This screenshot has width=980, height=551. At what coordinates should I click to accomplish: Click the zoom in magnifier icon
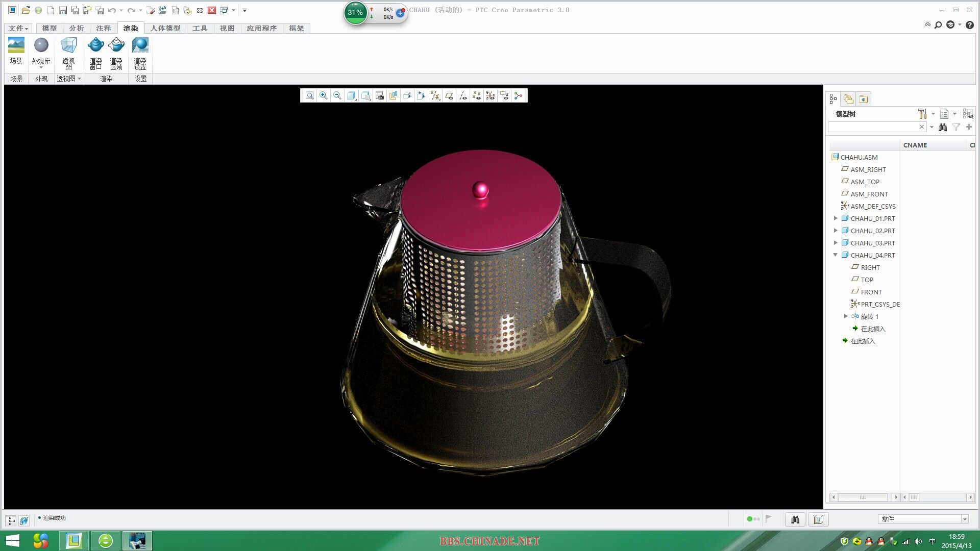(x=324, y=95)
